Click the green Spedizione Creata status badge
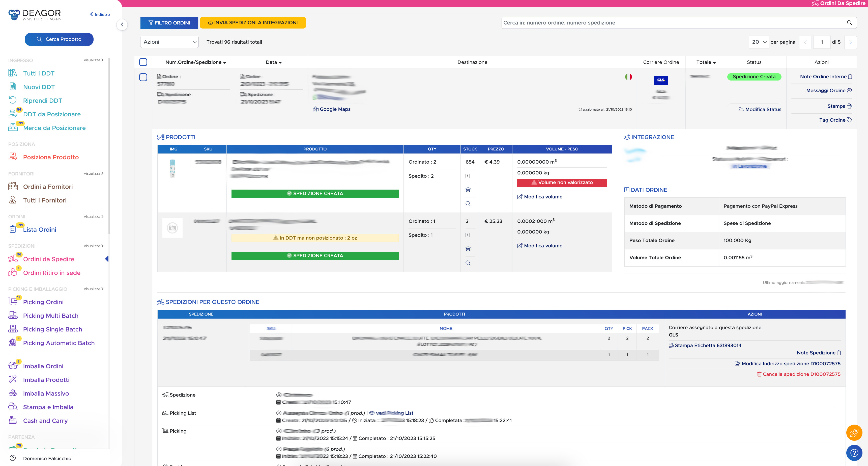 (754, 76)
